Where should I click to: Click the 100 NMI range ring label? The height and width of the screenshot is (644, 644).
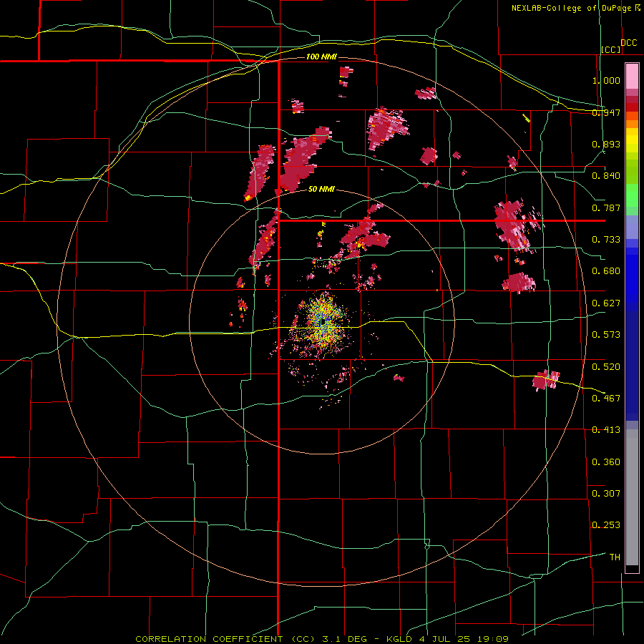(321, 57)
